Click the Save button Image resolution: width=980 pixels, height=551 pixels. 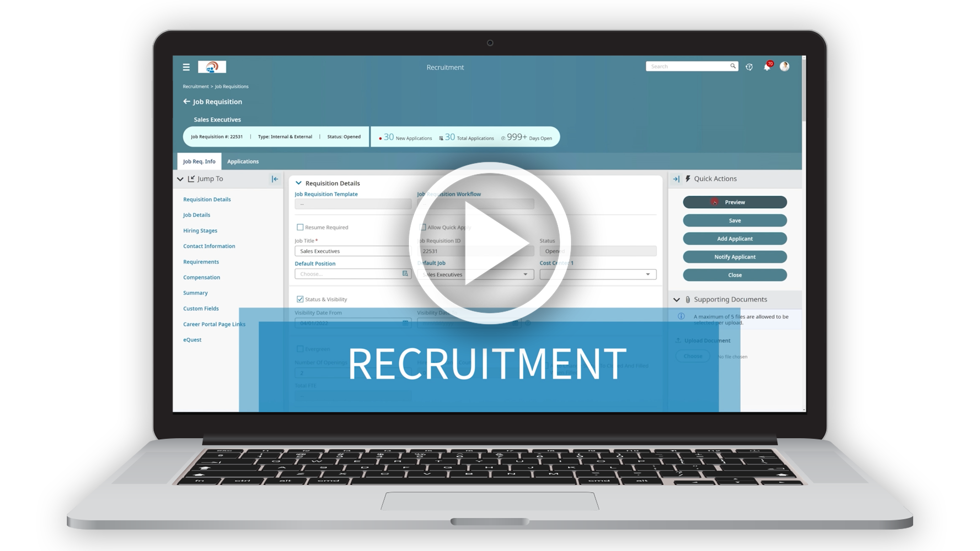pyautogui.click(x=733, y=220)
